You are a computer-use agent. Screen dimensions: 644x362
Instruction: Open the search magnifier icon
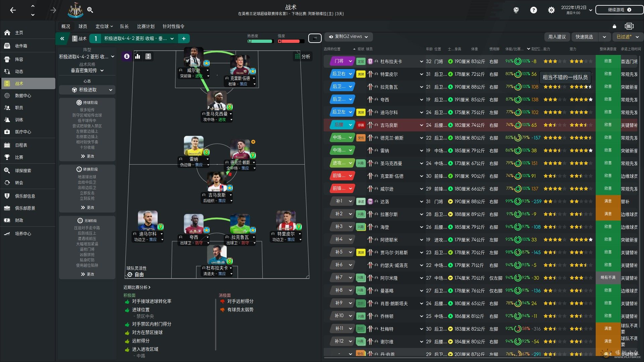90,10
